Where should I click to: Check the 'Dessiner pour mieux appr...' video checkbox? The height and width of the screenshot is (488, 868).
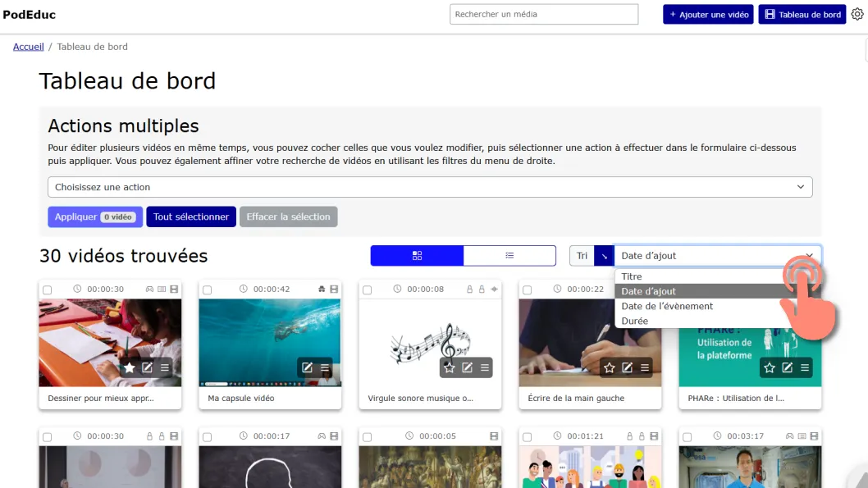coord(47,290)
